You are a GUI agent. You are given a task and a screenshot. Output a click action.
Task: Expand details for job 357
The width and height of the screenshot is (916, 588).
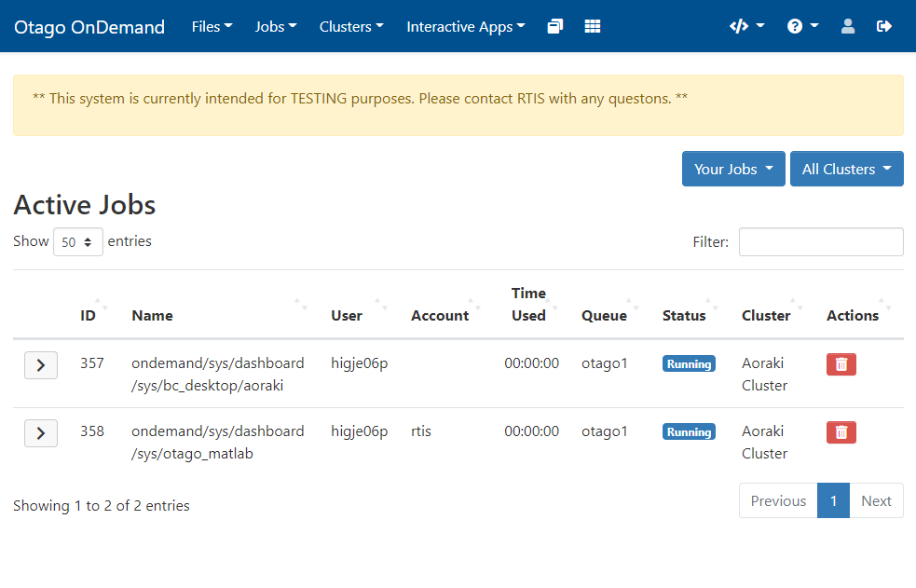tap(40, 365)
